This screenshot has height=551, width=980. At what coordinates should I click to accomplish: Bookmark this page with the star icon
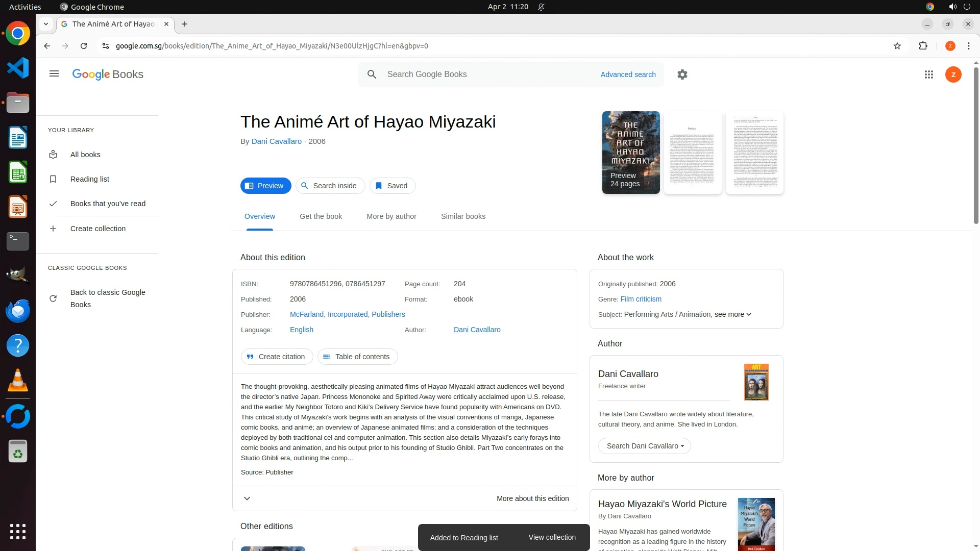[x=897, y=46]
